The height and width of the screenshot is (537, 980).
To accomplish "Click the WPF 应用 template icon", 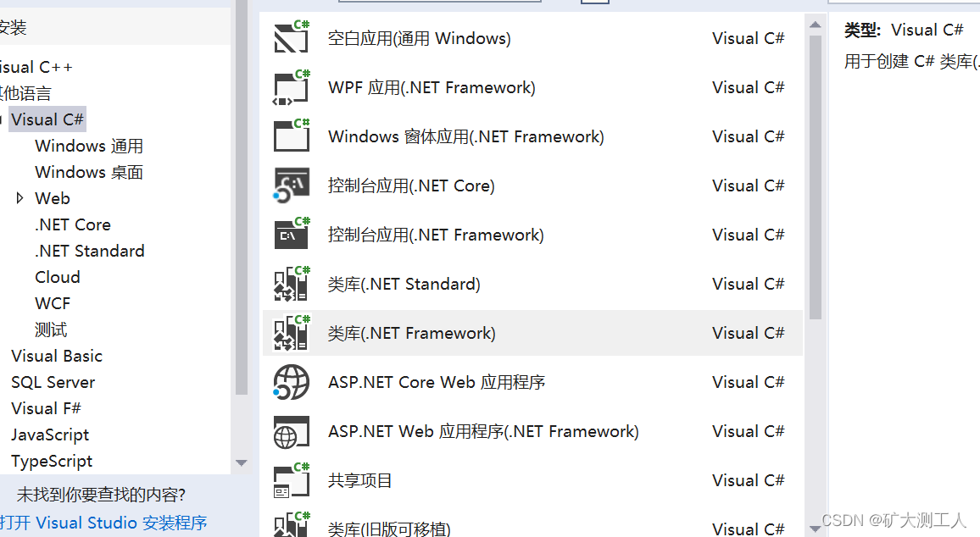I will (x=292, y=87).
